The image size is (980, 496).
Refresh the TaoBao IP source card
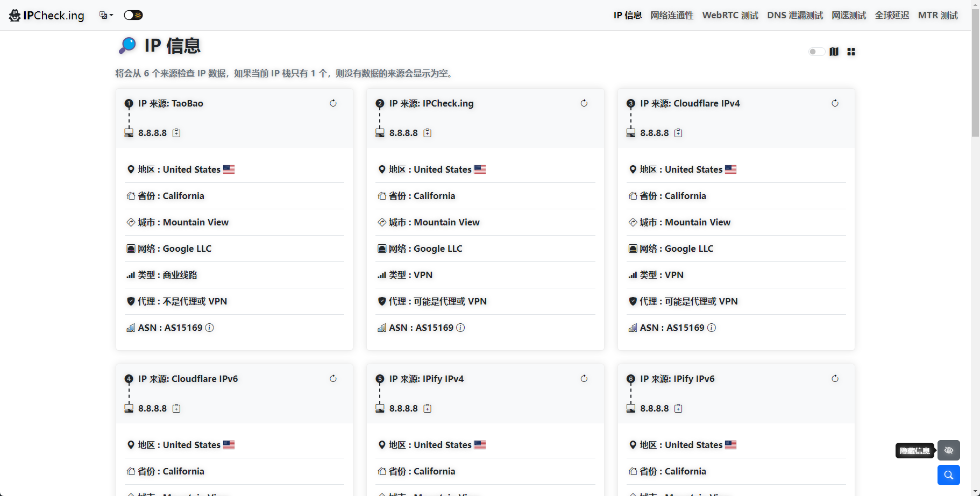pos(333,103)
